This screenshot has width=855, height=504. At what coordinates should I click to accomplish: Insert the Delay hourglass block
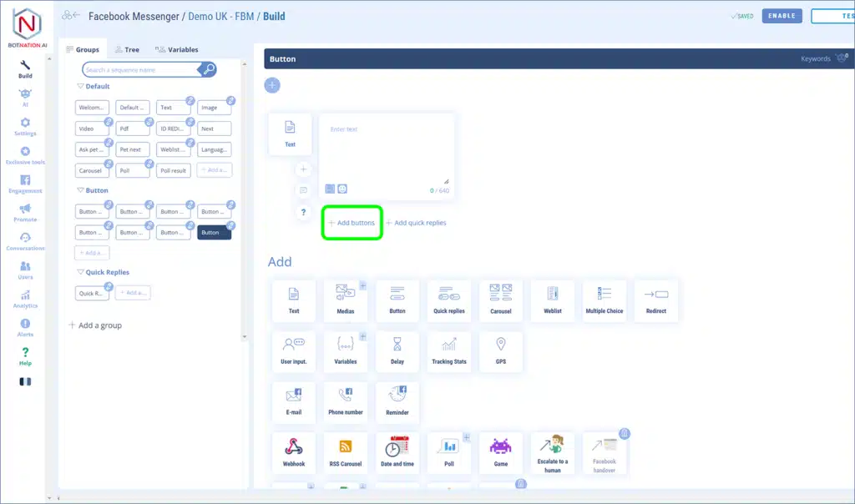pyautogui.click(x=397, y=351)
